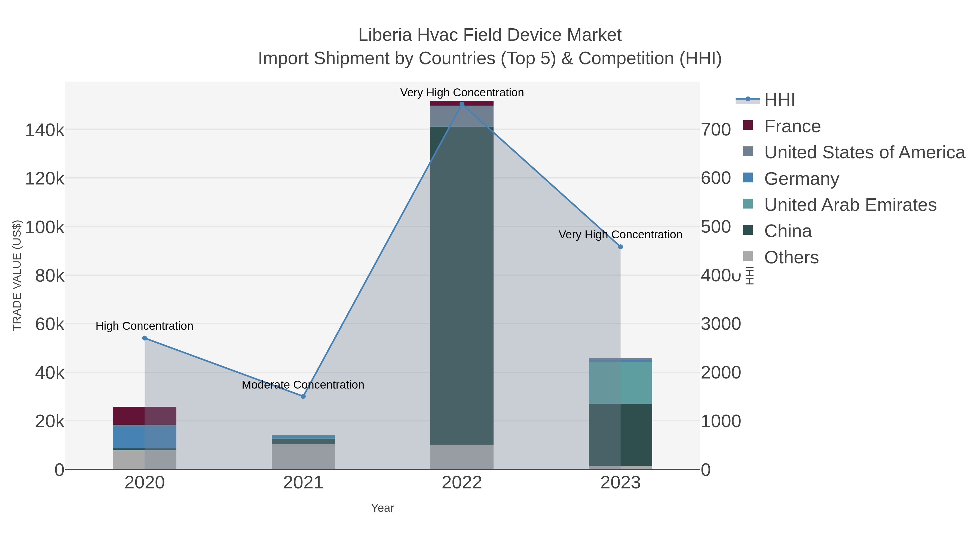Click the USA segment of 2022 bar
Image resolution: width=980 pixels, height=551 pixels.
(462, 116)
